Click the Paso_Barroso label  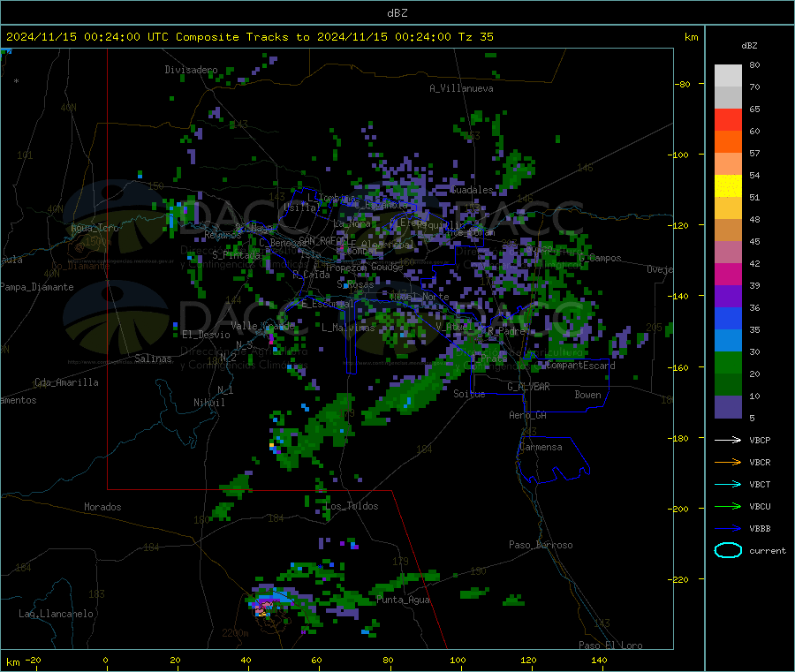541,546
